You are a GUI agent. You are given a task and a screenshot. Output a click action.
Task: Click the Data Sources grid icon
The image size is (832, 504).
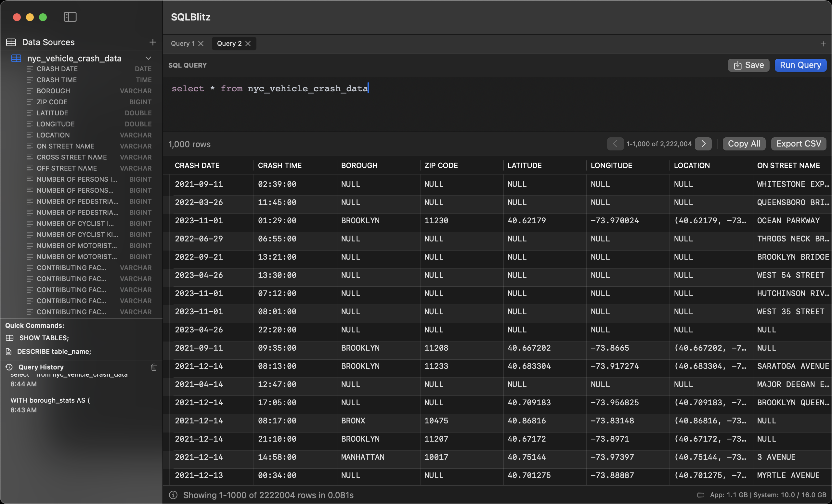coord(11,42)
